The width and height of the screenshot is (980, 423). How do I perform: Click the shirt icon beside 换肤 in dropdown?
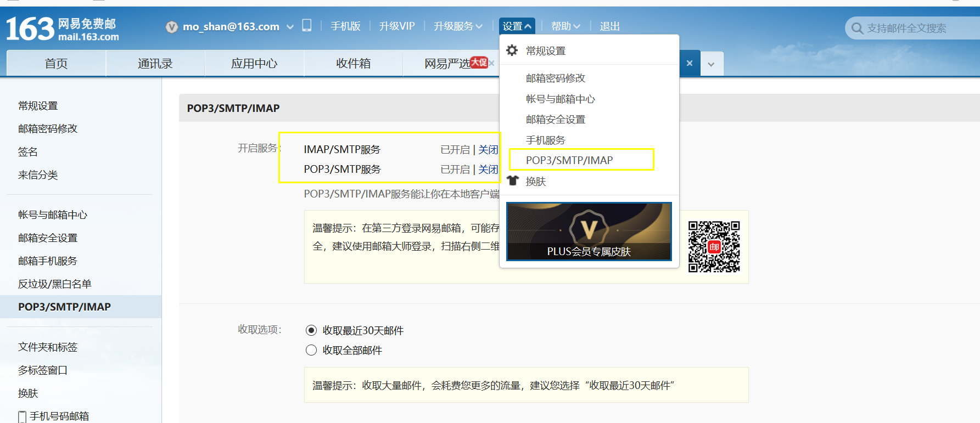click(513, 181)
